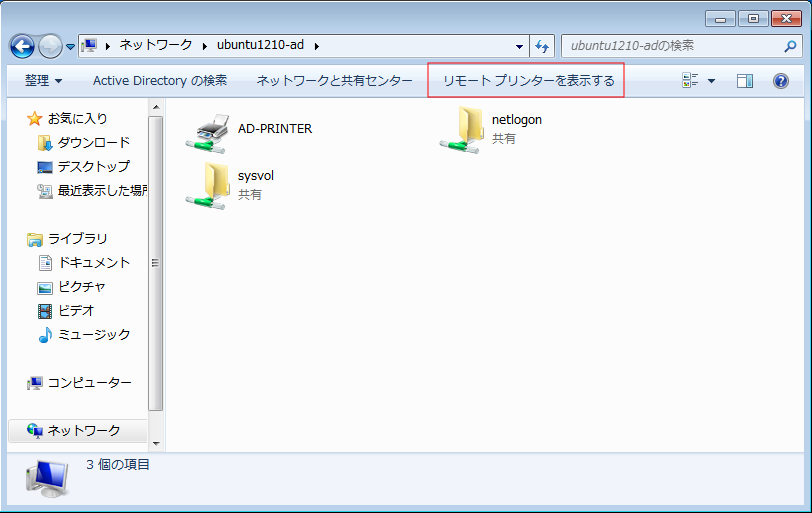This screenshot has width=812, height=513.
Task: Click the コンピューター monitor icon
Action: click(x=35, y=383)
